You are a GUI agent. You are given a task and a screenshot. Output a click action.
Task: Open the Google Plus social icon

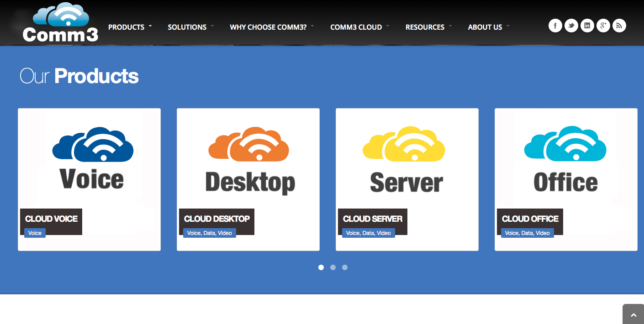click(x=603, y=26)
